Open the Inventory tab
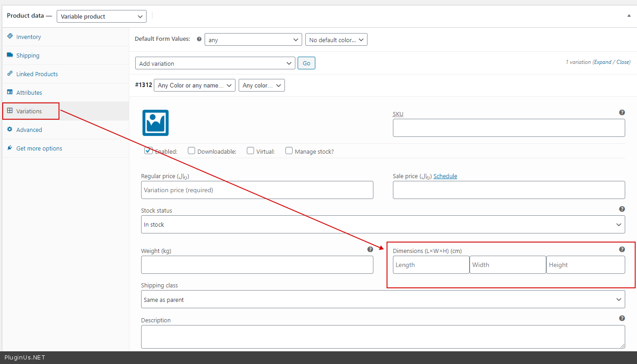The image size is (637, 364). pyautogui.click(x=29, y=37)
